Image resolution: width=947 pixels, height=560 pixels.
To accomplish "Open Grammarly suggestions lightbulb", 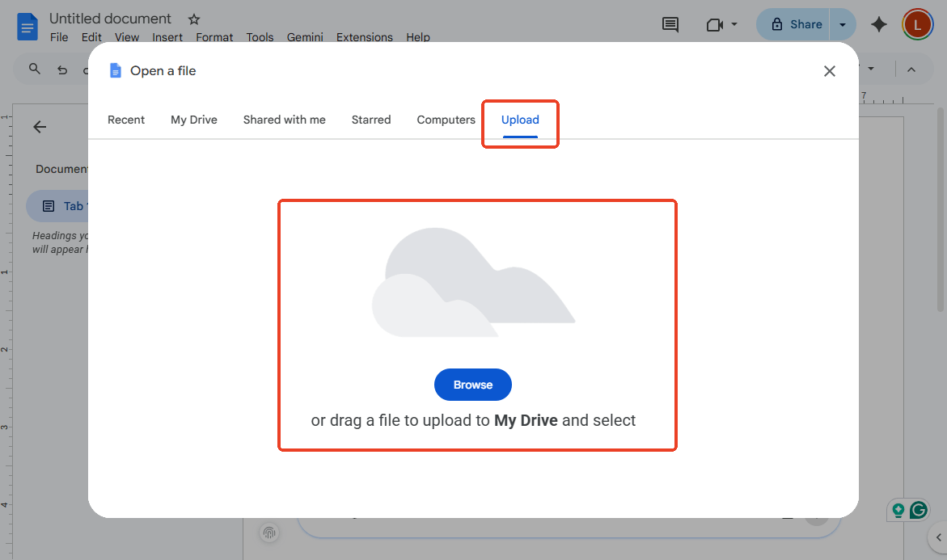I will (898, 510).
